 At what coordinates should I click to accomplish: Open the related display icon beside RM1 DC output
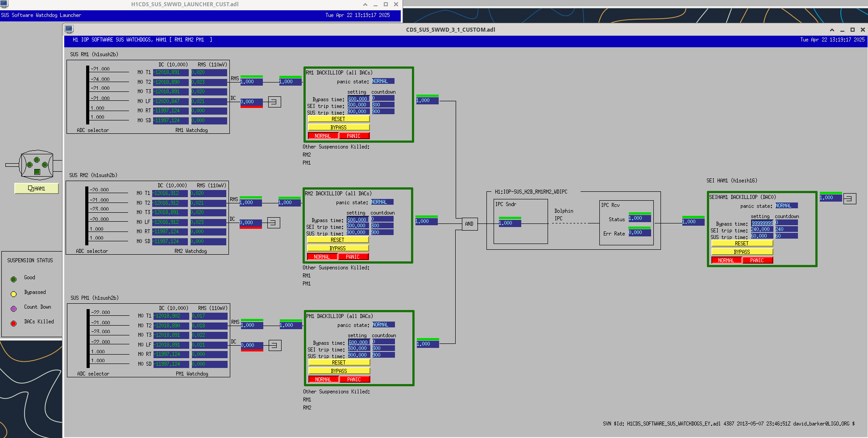pyautogui.click(x=274, y=102)
